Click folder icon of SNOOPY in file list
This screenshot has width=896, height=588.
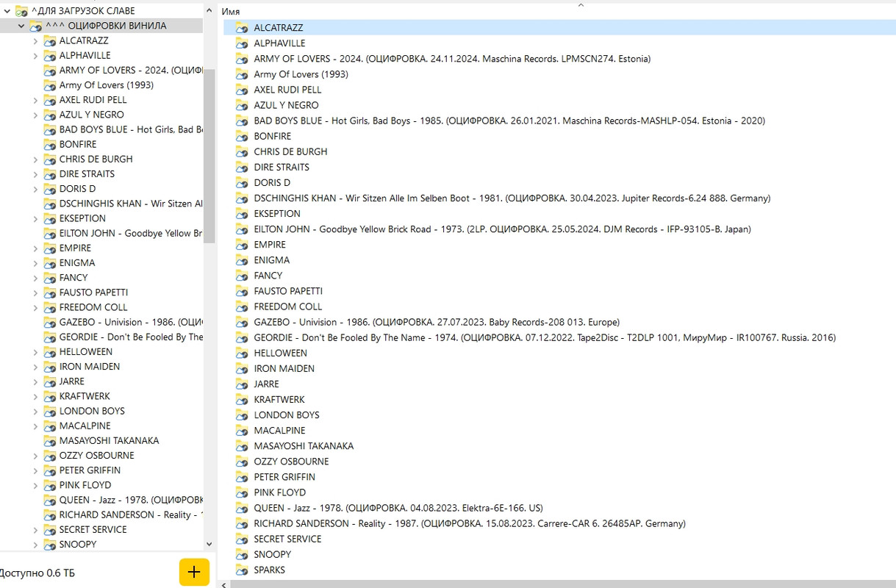(x=242, y=554)
